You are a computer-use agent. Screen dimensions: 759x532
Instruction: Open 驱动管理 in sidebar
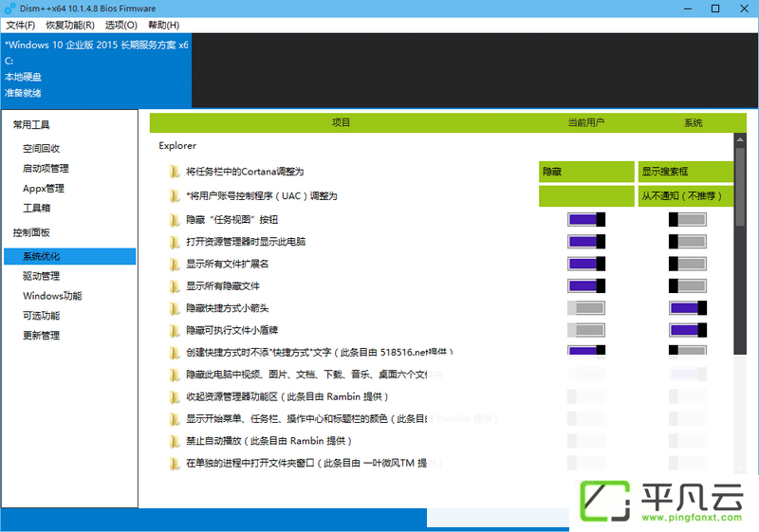click(x=41, y=276)
